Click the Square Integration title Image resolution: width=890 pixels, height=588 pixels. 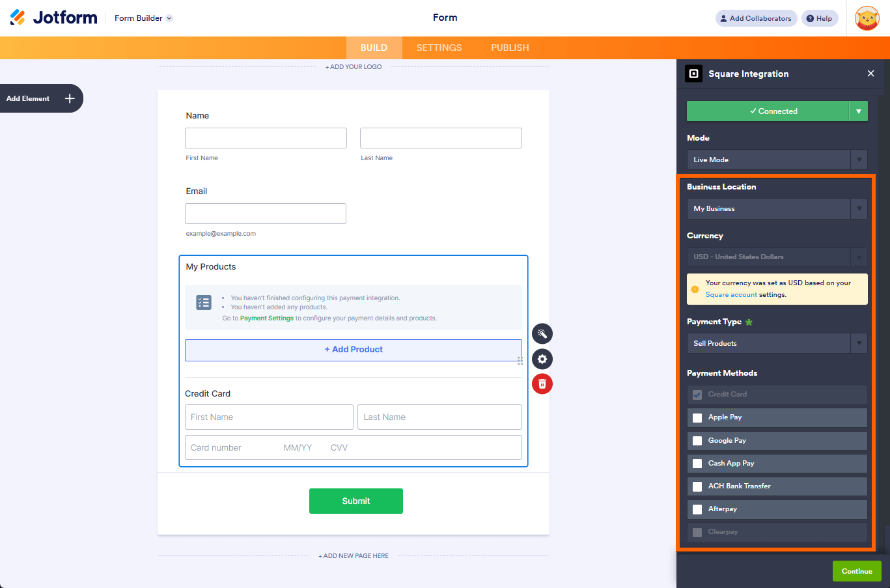[x=749, y=74]
